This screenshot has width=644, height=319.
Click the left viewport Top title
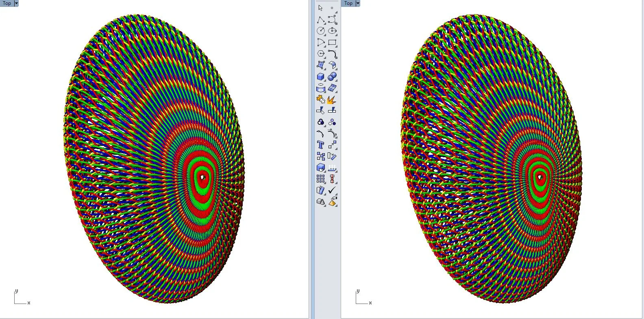[7, 3]
